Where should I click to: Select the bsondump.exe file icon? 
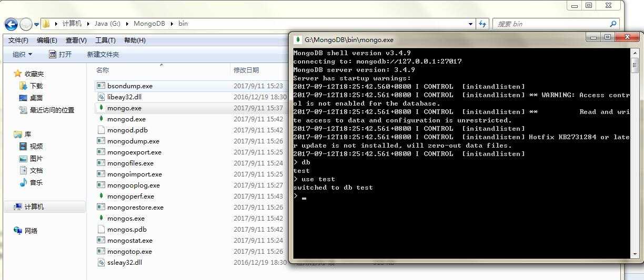click(x=102, y=86)
